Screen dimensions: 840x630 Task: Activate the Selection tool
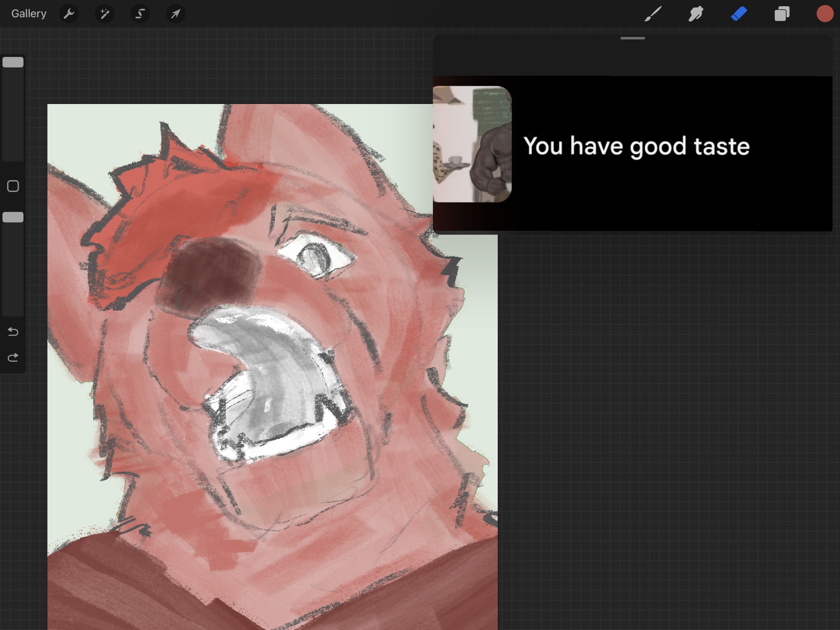click(140, 14)
